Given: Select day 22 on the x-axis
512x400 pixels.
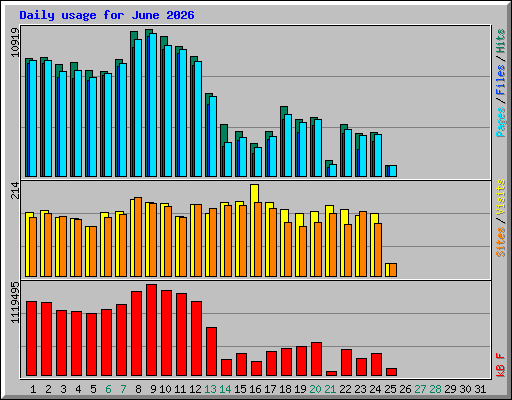Looking at the screenshot, I should [x=345, y=389].
